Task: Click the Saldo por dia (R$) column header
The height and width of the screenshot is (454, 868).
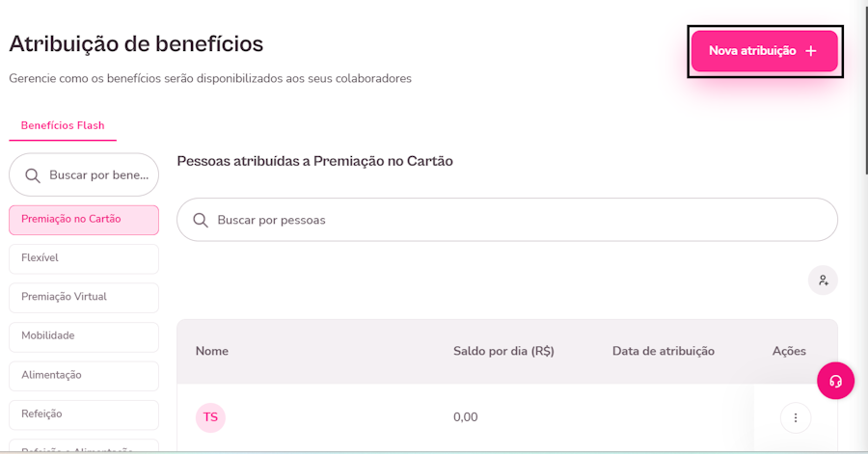Action: click(x=503, y=351)
